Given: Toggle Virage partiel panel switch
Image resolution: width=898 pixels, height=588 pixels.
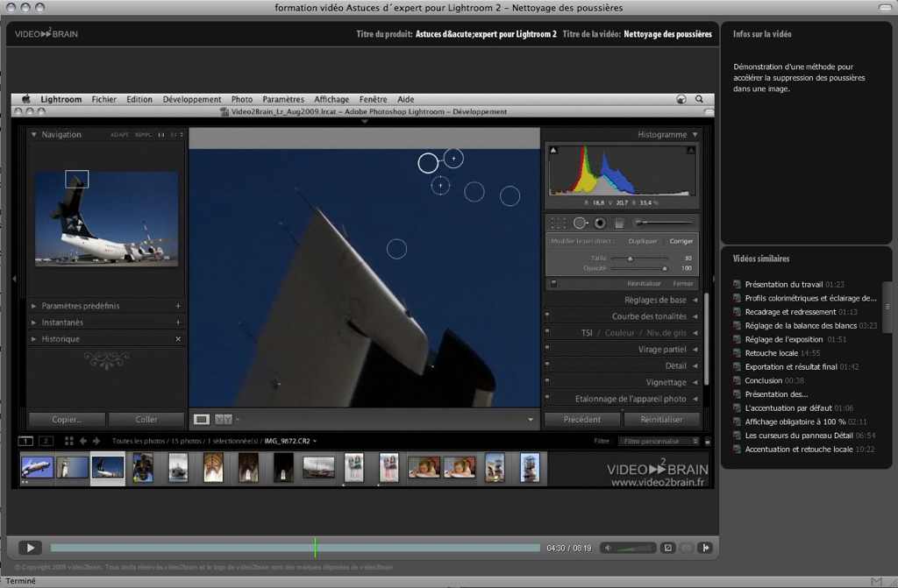Looking at the screenshot, I should [x=547, y=348].
